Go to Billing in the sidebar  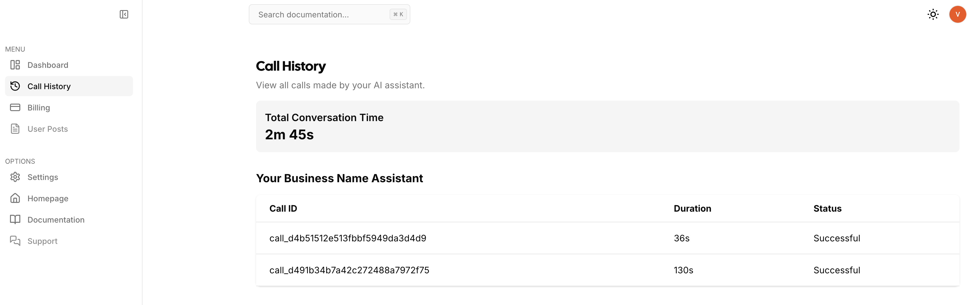coord(69,108)
